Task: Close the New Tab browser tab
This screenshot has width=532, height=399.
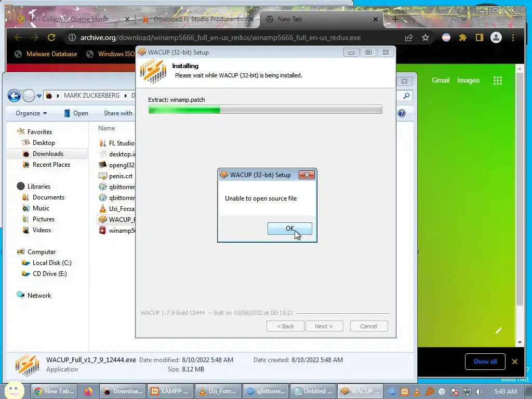Action: 376,19
